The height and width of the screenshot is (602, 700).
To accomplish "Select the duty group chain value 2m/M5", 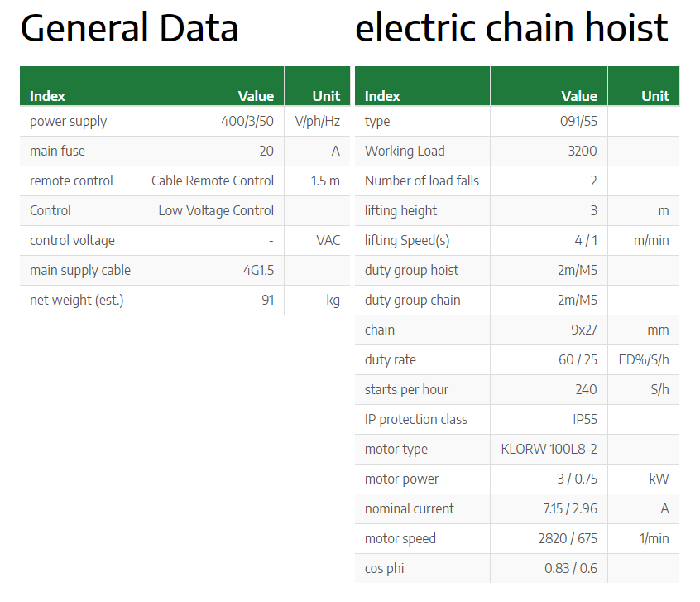I will click(x=578, y=301).
